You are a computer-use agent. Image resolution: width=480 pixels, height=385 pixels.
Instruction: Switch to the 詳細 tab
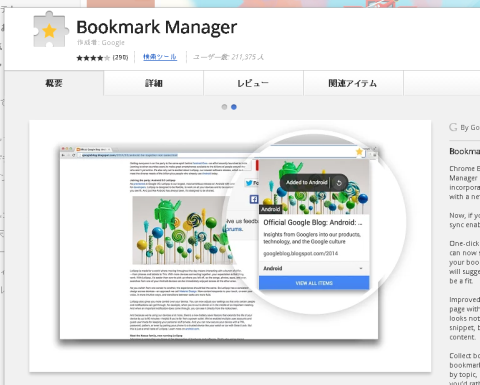(154, 83)
